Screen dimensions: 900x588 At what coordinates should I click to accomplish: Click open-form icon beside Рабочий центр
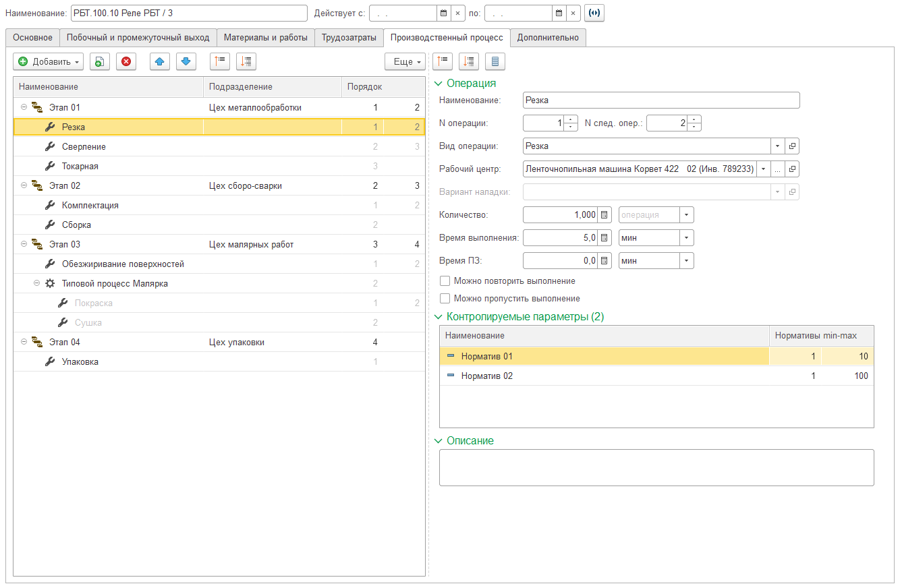793,169
